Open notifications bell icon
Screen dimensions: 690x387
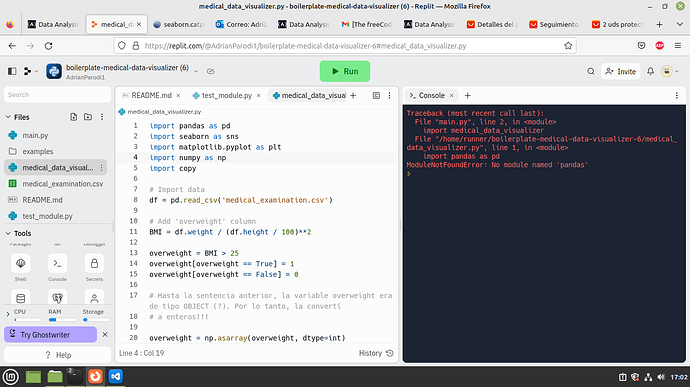click(650, 71)
